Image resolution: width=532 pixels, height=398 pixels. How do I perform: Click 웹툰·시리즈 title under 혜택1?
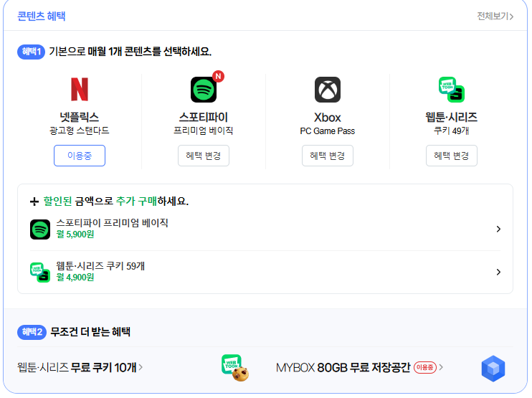tap(451, 118)
